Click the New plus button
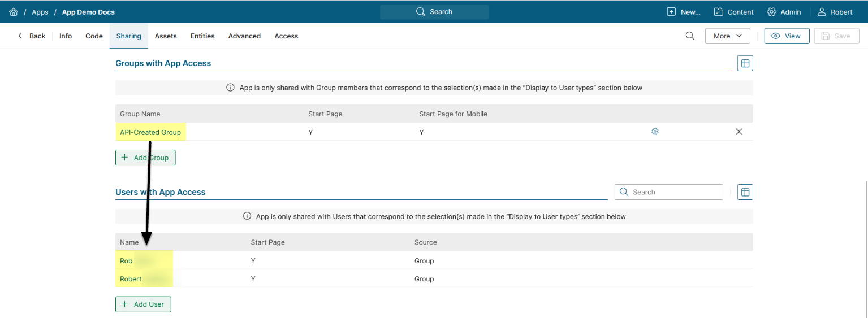Viewport: 868px width, 318px height. (684, 12)
